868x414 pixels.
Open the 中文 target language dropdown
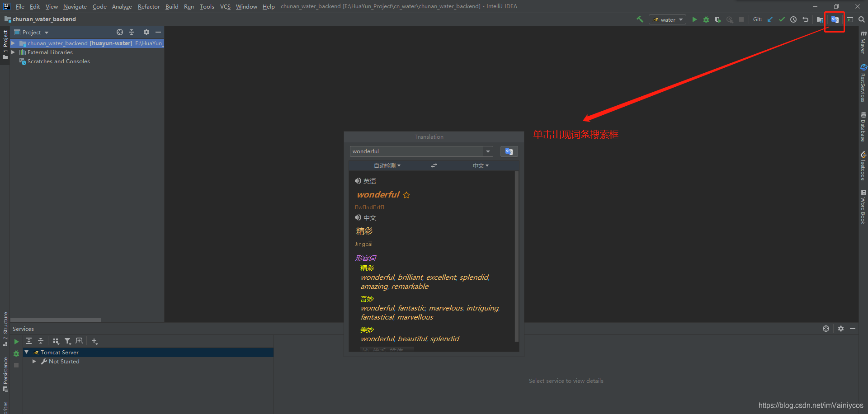tap(481, 166)
